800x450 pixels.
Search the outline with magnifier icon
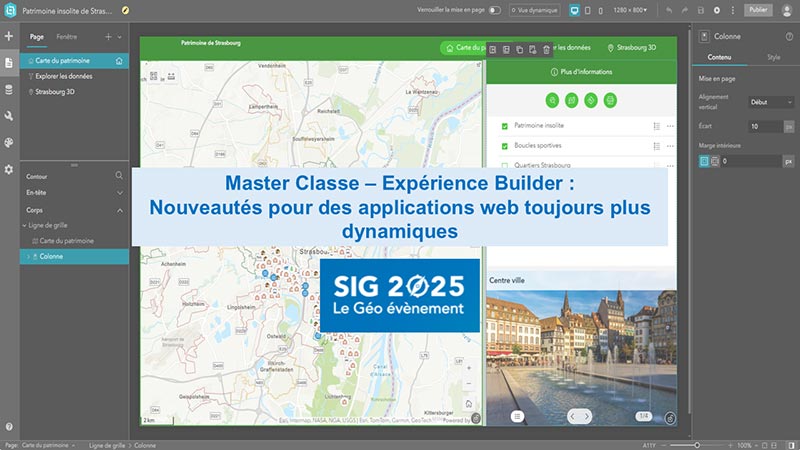pyautogui.click(x=119, y=176)
